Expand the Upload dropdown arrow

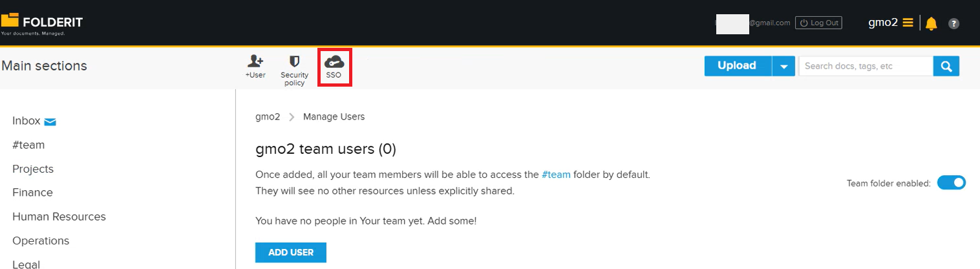click(x=783, y=66)
